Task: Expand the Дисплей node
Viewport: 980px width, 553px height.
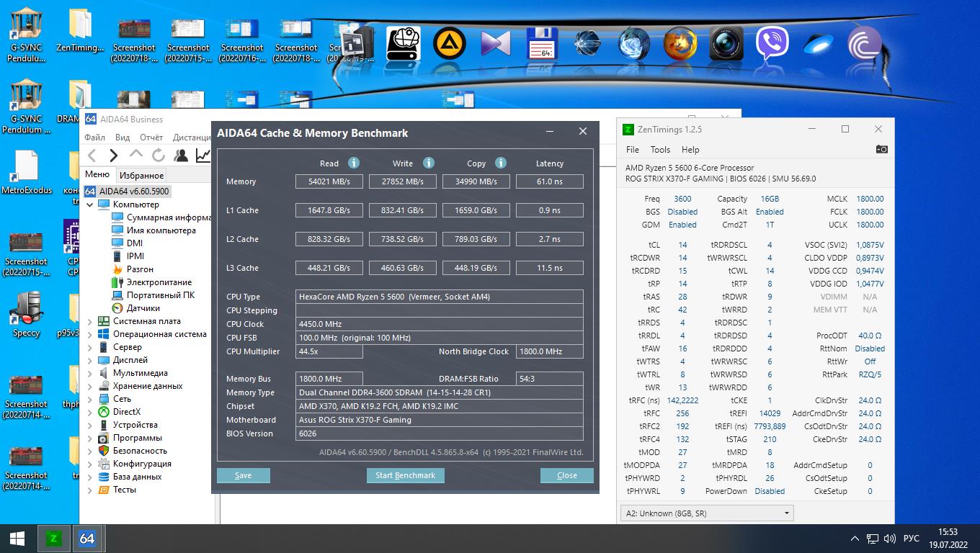Action: point(90,360)
